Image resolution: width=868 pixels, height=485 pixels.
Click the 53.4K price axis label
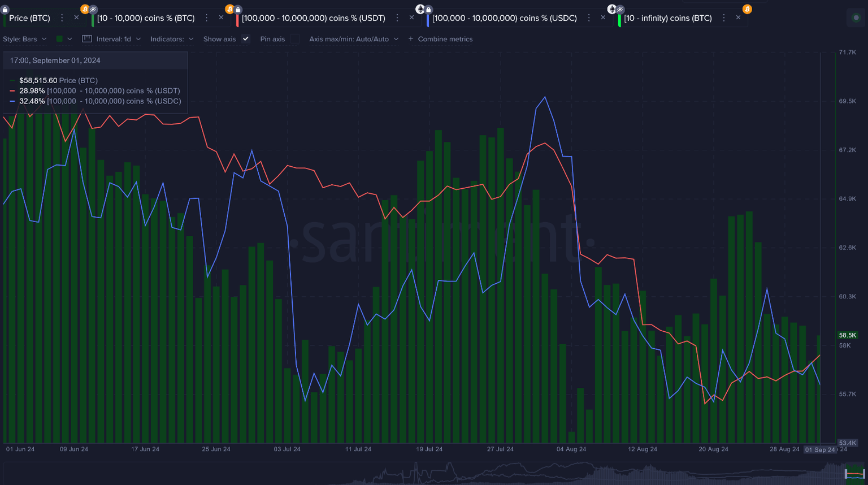847,443
